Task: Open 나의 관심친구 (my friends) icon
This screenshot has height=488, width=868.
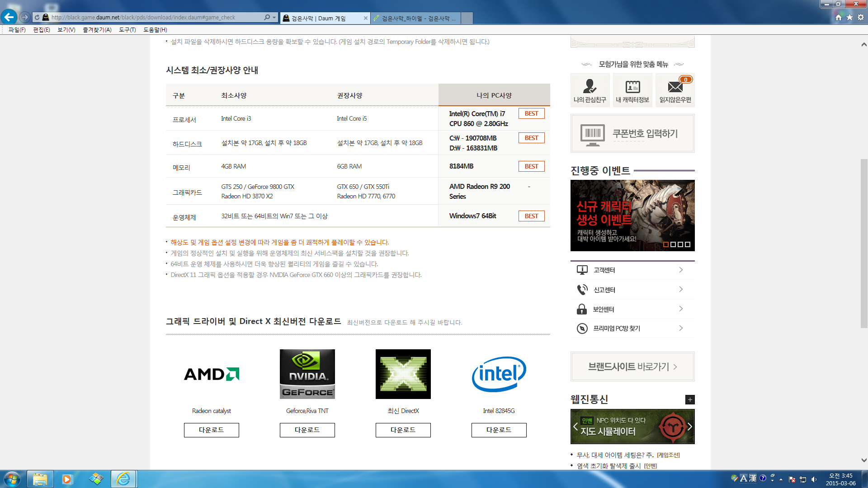Action: coord(590,88)
